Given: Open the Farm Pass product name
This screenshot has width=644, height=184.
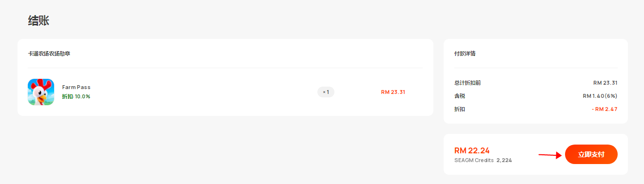Looking at the screenshot, I should pyautogui.click(x=76, y=87).
